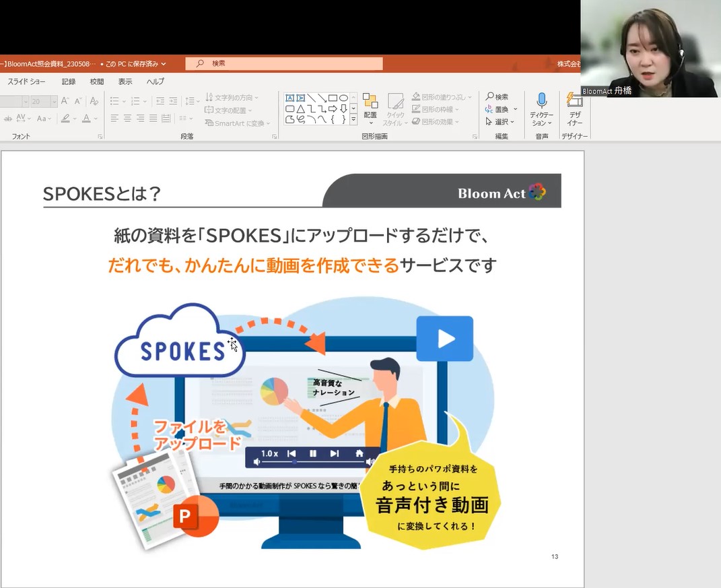Toggle distributed text alignment
Viewport: 721px width, 588px height.
166,119
